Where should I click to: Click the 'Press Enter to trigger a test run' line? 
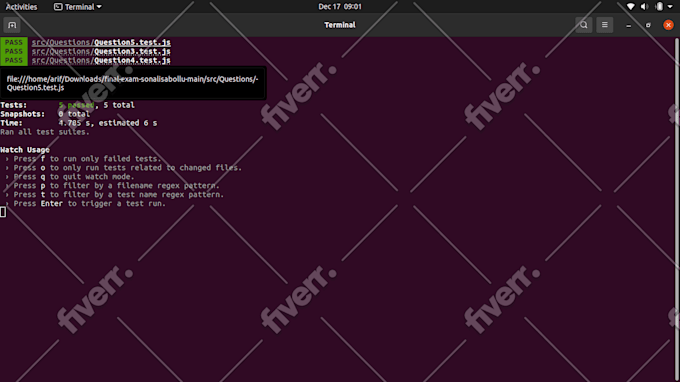85,204
